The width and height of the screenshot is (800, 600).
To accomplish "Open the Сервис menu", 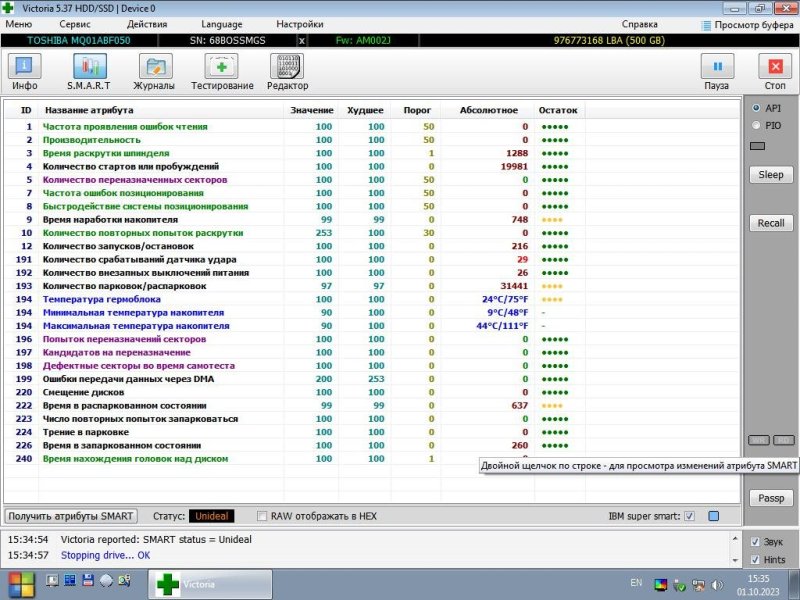I will [x=74, y=23].
